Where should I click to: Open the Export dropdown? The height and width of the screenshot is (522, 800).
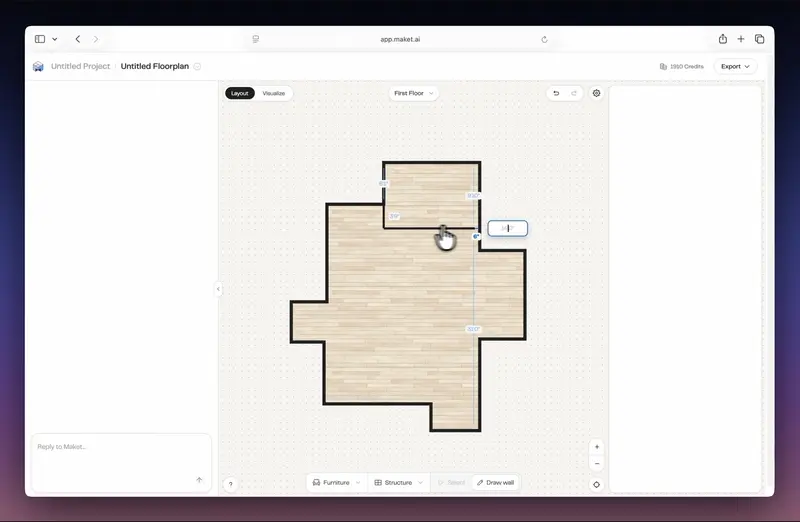(735, 66)
